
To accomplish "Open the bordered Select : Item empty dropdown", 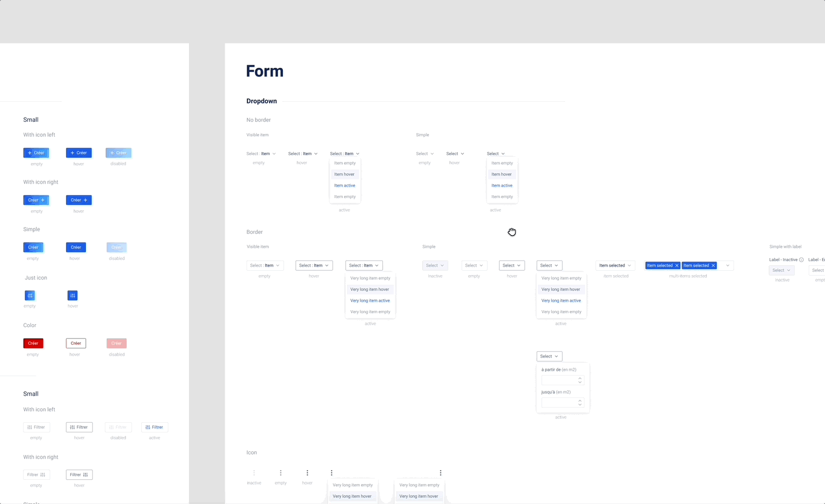I will click(265, 265).
